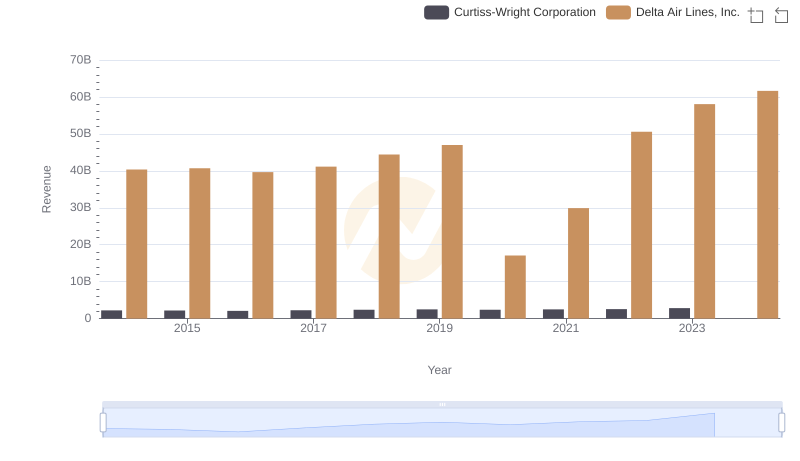This screenshot has height=461, width=800.
Task: Click the dark Curtiss-Wright bar above 2019
Action: point(427,314)
